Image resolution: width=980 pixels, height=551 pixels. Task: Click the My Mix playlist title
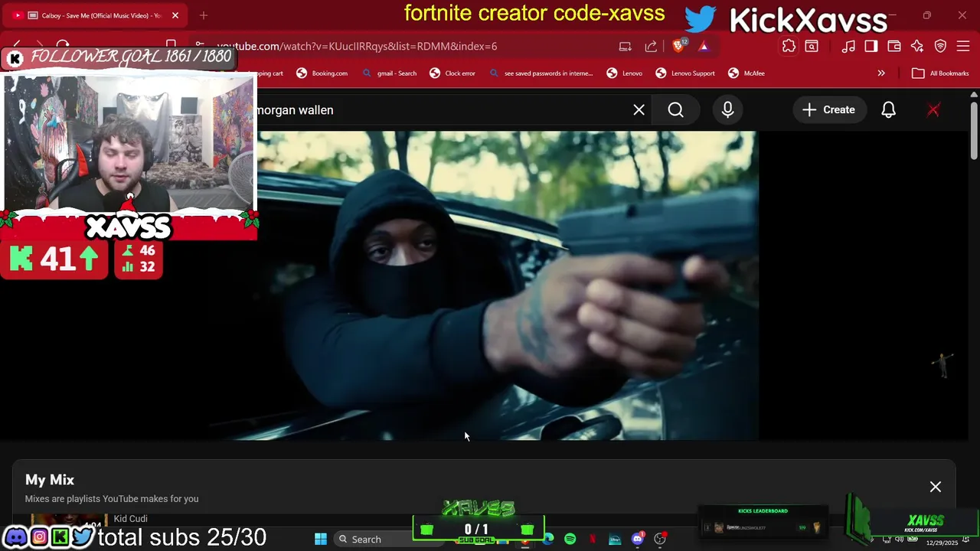pos(50,480)
